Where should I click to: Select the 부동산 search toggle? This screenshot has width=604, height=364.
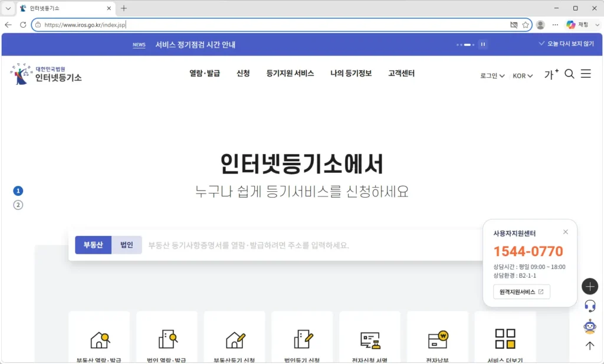point(93,245)
